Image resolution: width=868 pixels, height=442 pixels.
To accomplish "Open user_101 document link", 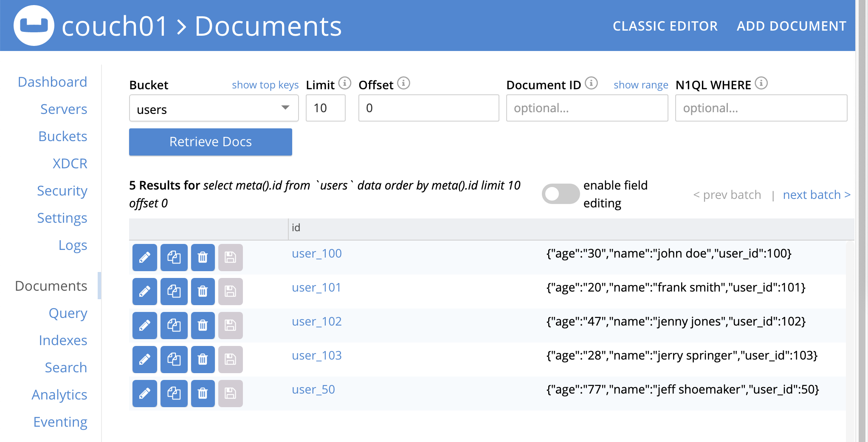I will (x=316, y=287).
